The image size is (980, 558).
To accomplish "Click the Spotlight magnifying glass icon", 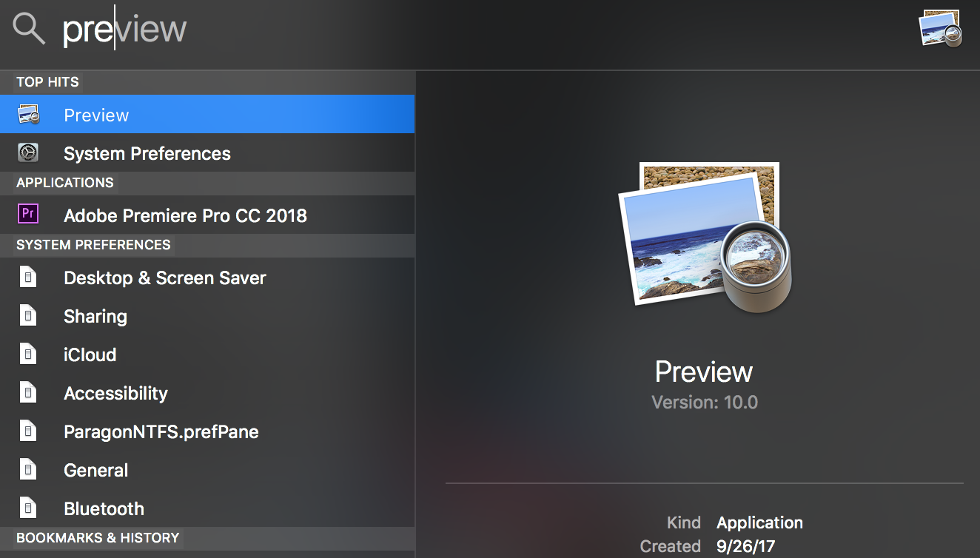I will pyautogui.click(x=30, y=29).
